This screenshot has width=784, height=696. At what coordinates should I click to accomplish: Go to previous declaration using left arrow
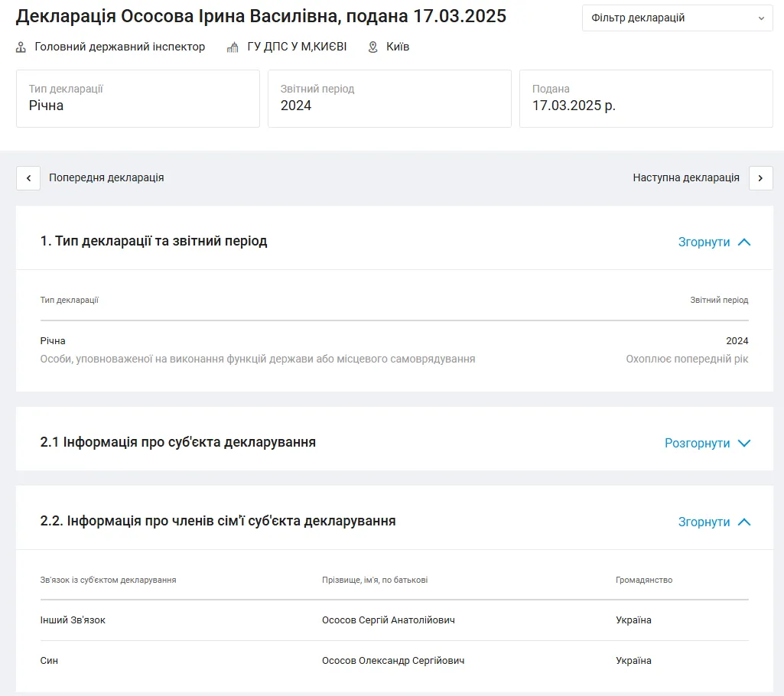(x=28, y=178)
